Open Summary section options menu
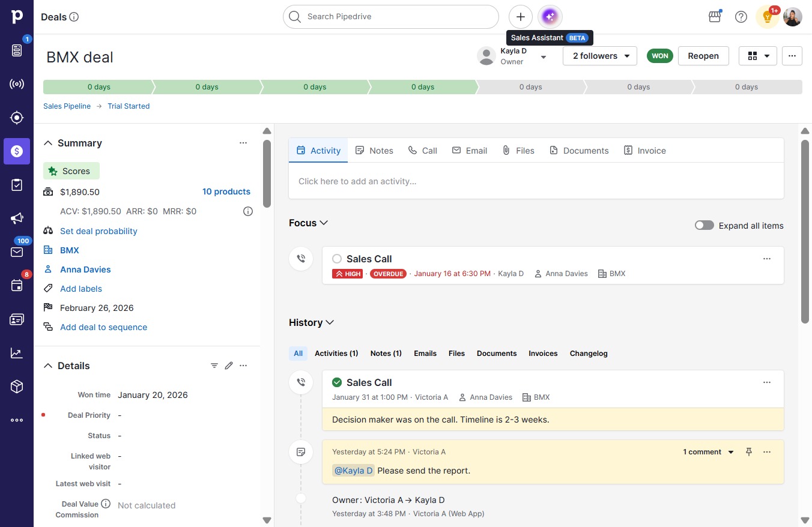Screen dimensions: 812x527 pyautogui.click(x=243, y=143)
